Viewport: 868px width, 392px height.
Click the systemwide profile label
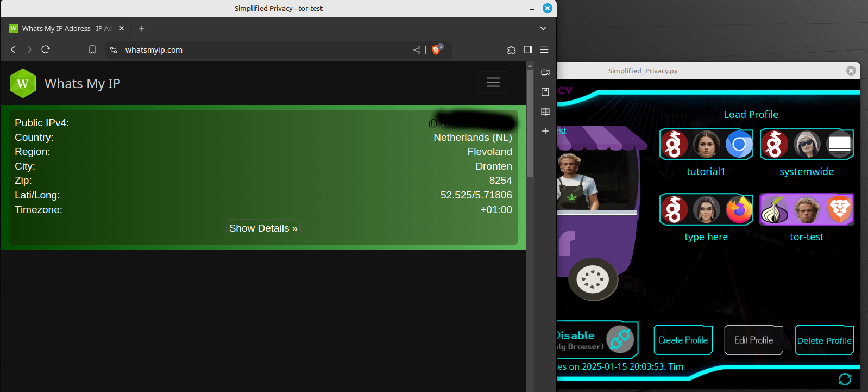807,172
